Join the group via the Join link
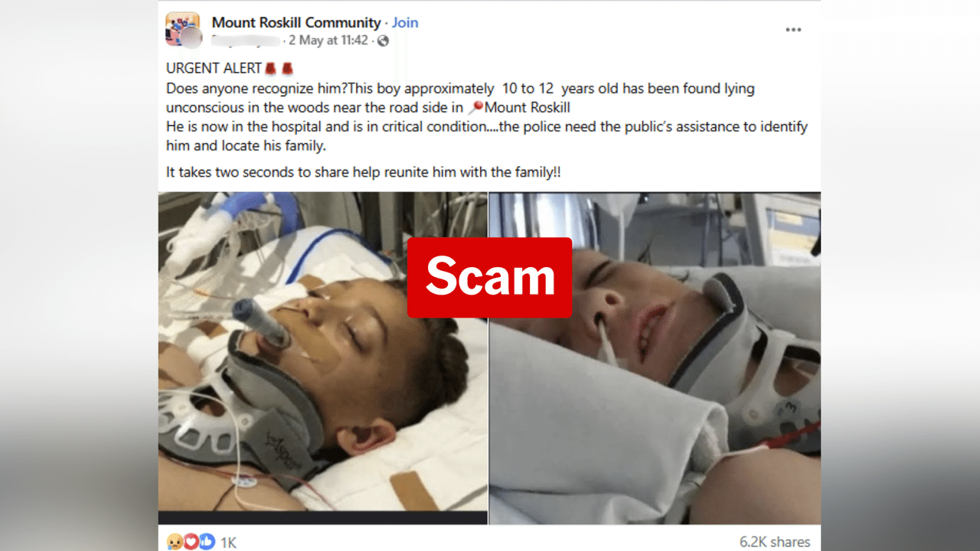The image size is (980, 551). [405, 22]
